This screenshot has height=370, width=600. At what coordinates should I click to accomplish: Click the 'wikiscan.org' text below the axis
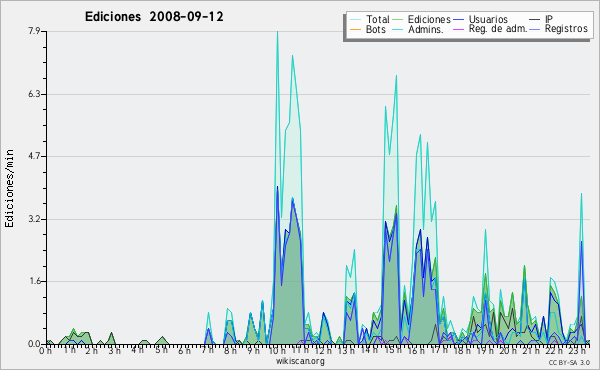(300, 360)
